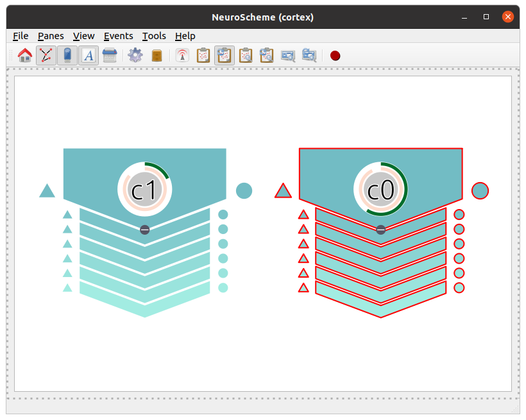Open settings with the gear icon
Image resolution: width=526 pixels, height=420 pixels.
(x=135, y=56)
